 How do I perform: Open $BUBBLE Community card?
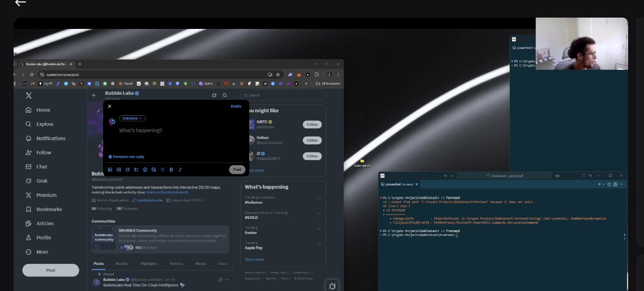(x=161, y=239)
